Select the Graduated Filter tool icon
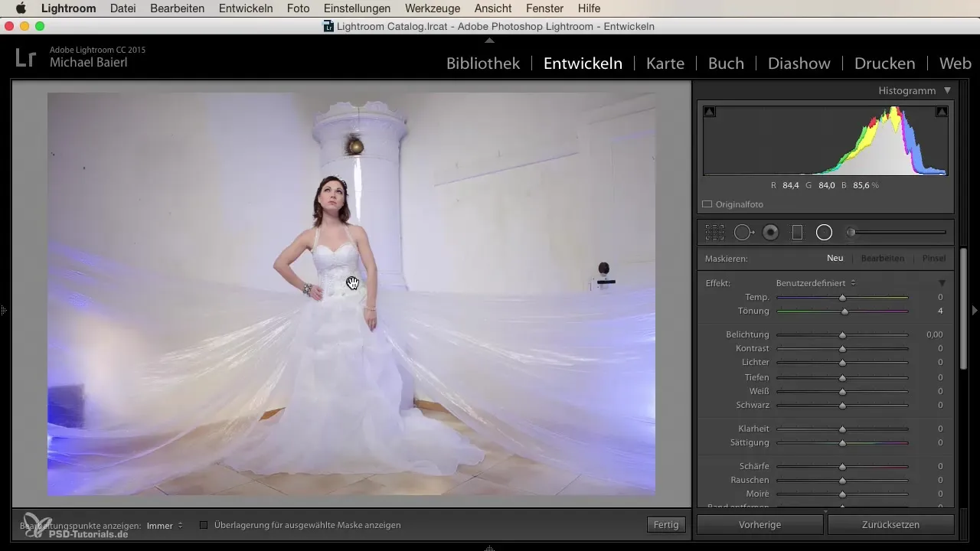 (797, 232)
